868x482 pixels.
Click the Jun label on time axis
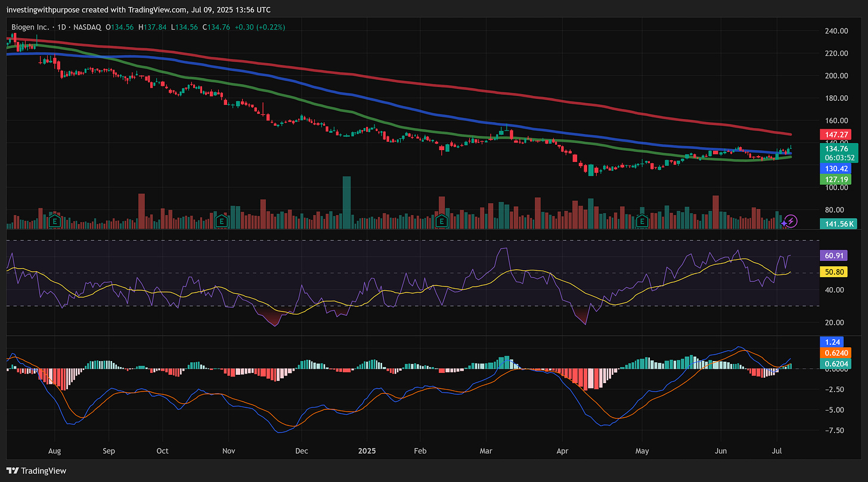pyautogui.click(x=721, y=451)
